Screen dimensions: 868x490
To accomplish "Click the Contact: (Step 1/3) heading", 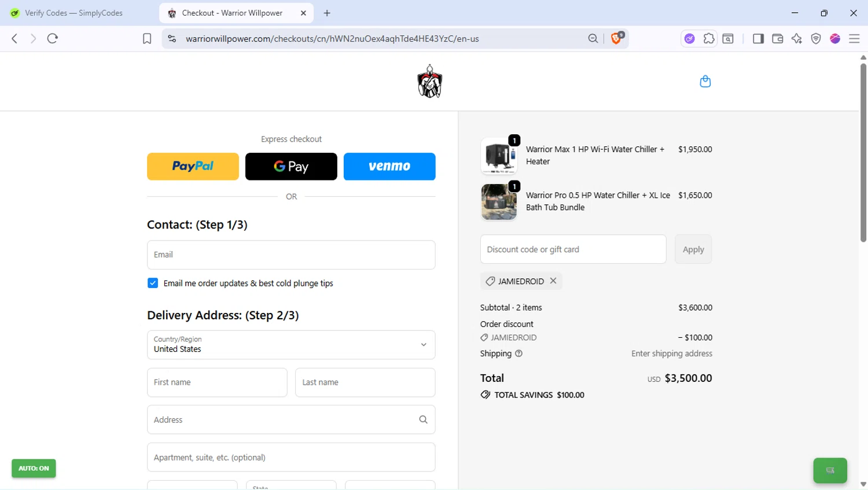I will [197, 225].
